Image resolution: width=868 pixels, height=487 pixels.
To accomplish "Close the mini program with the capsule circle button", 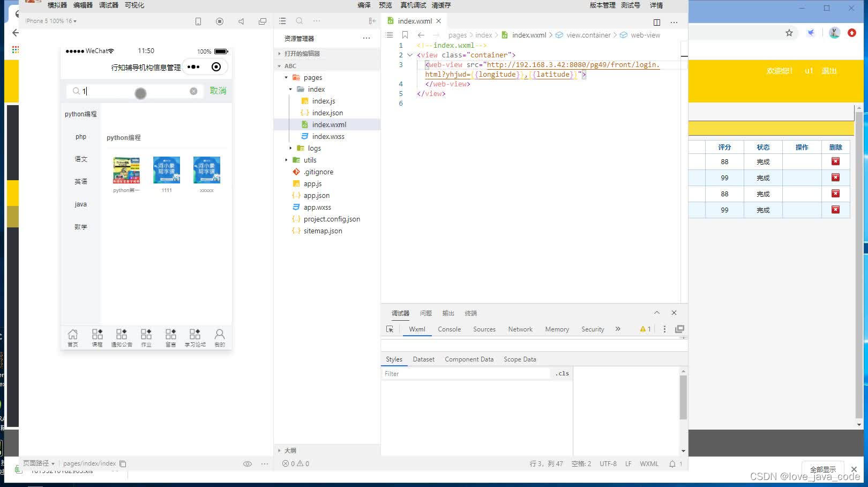I will 216,67.
